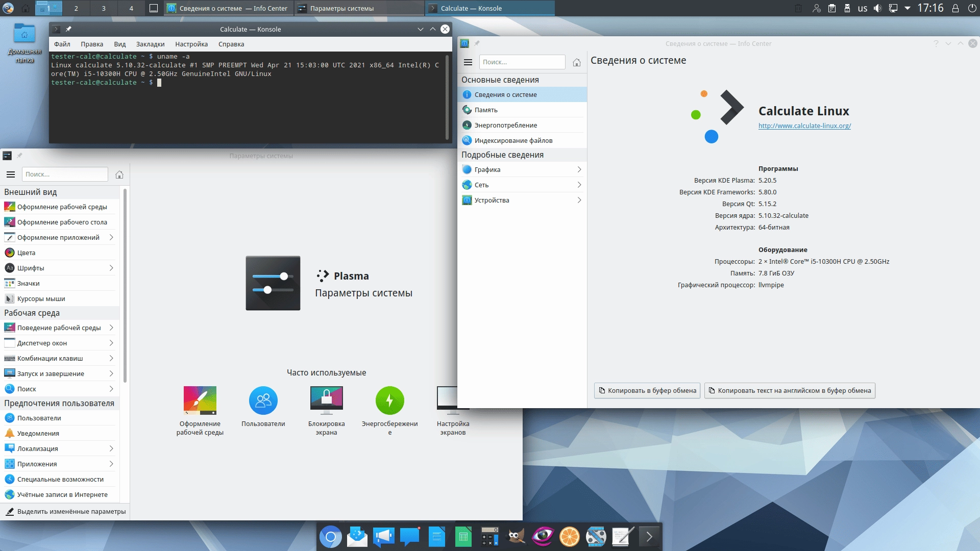
Task: Open Colors in System Settings
Action: coord(60,253)
